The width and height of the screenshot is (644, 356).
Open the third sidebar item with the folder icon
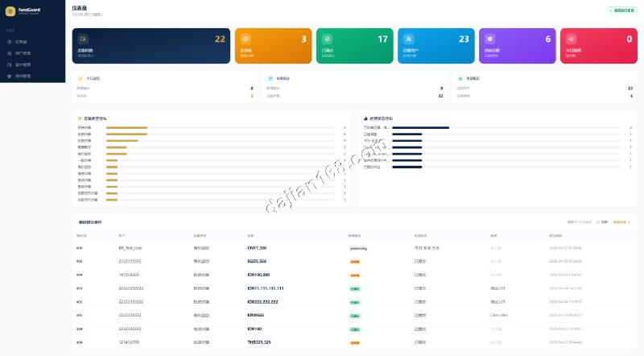[x=23, y=64]
